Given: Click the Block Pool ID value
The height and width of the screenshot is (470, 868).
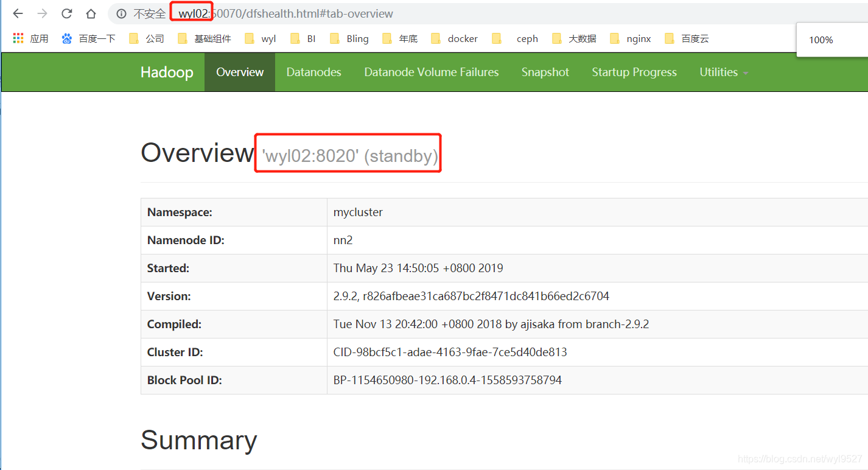Looking at the screenshot, I should [x=447, y=380].
